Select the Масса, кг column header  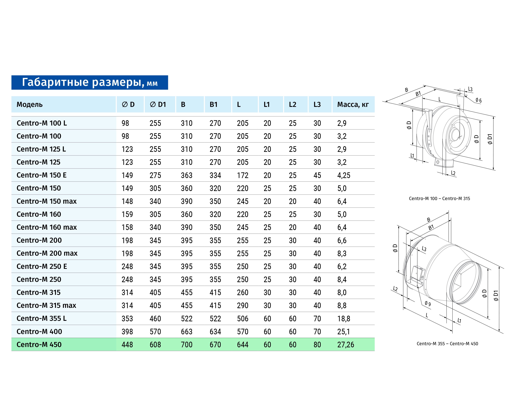point(353,104)
